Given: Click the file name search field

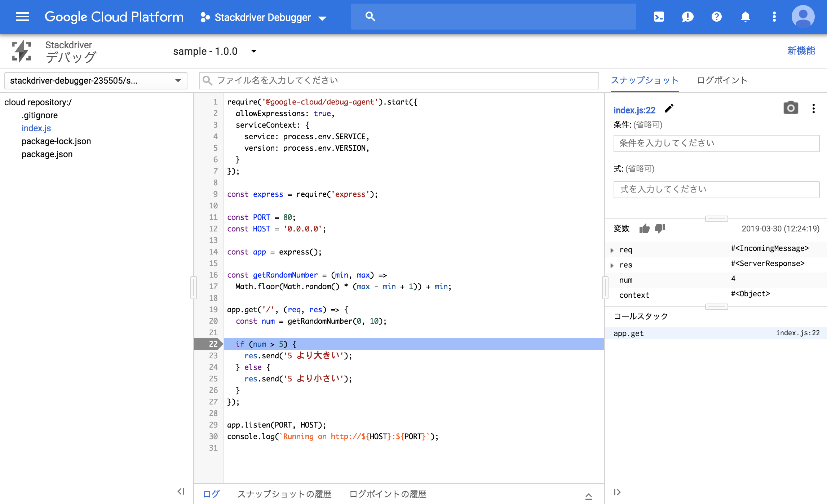Looking at the screenshot, I should coord(398,80).
